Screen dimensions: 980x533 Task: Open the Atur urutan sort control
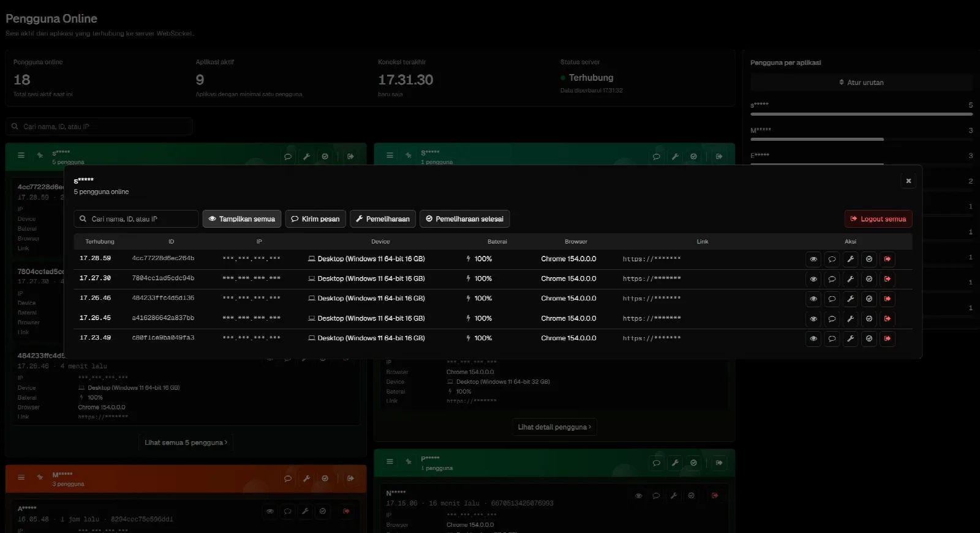click(x=861, y=83)
